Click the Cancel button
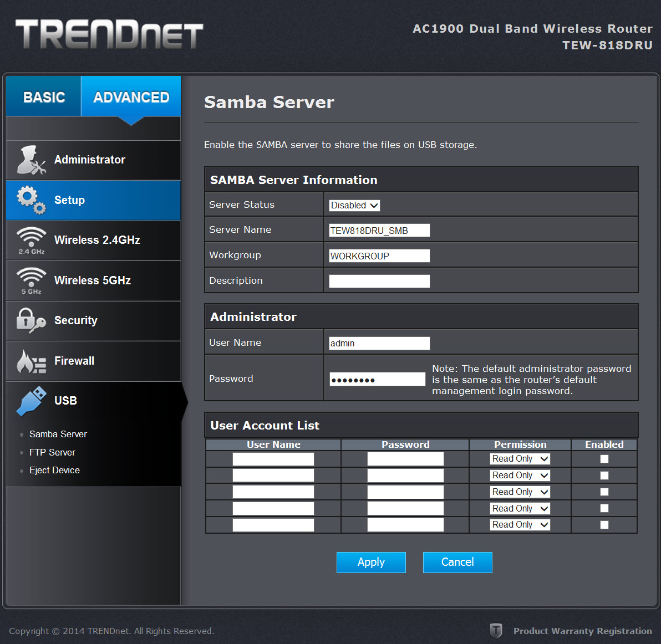 457,563
